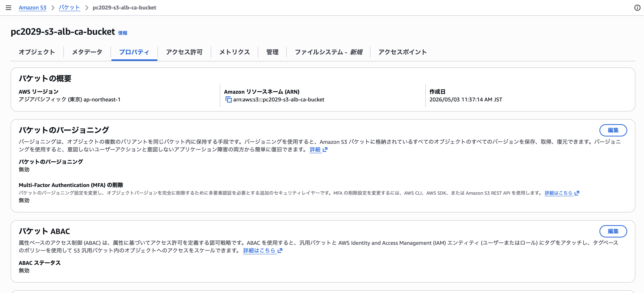Click the info circle icon at top right
This screenshot has width=644, height=293.
click(x=637, y=8)
